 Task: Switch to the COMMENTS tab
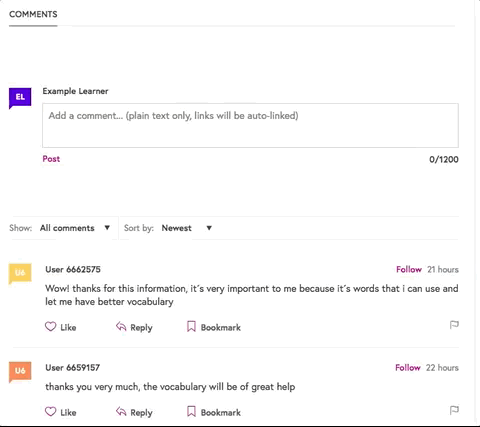[x=33, y=14]
